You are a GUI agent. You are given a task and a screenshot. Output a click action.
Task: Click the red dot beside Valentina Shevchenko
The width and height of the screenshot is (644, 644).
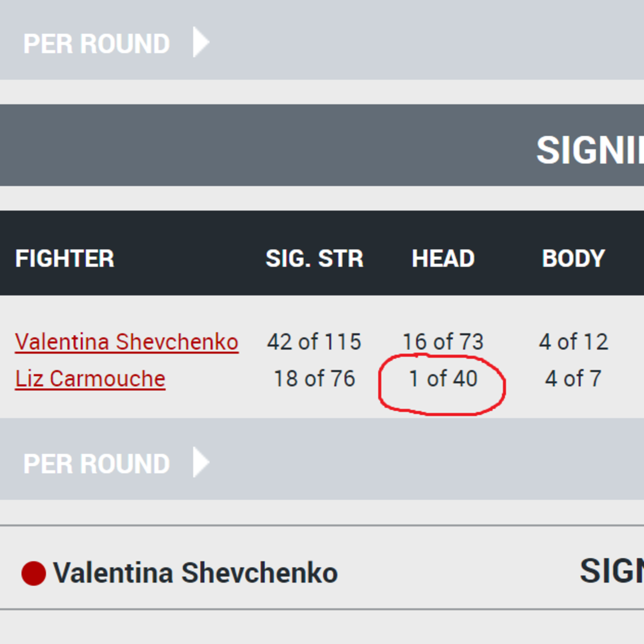(x=34, y=573)
